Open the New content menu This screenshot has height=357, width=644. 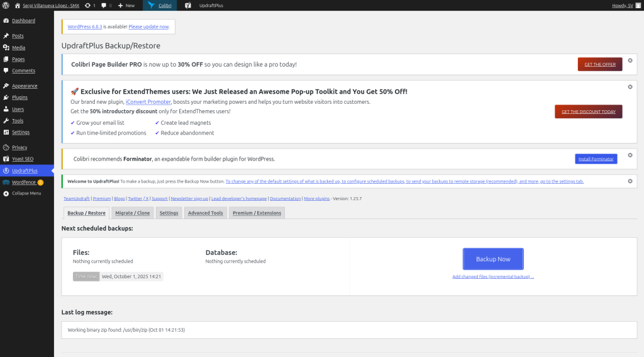(126, 5)
